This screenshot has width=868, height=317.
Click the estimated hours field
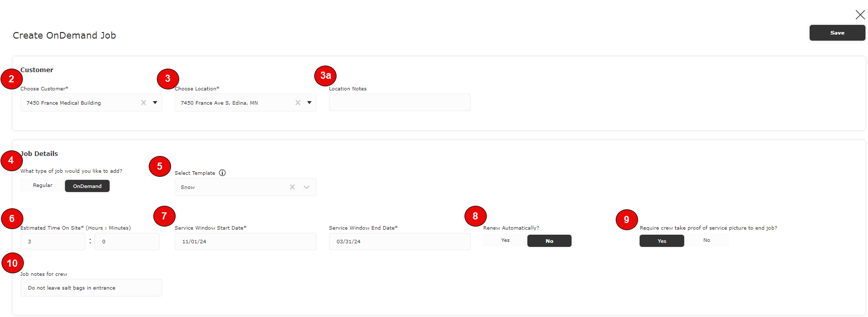point(53,242)
